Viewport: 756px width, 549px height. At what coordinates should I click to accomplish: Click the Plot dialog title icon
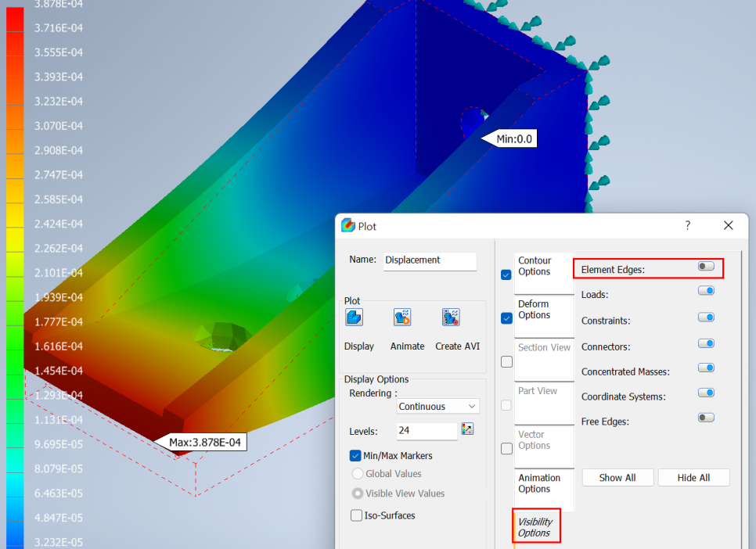348,226
